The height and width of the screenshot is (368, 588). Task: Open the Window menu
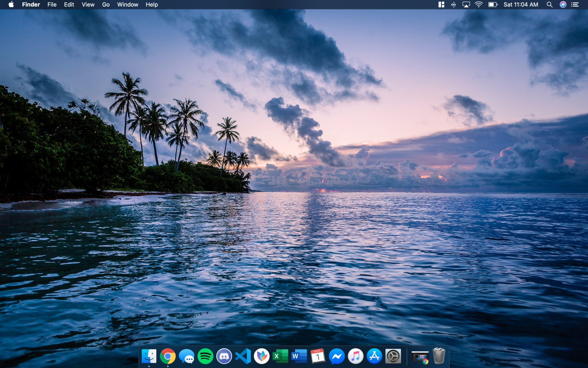[128, 4]
